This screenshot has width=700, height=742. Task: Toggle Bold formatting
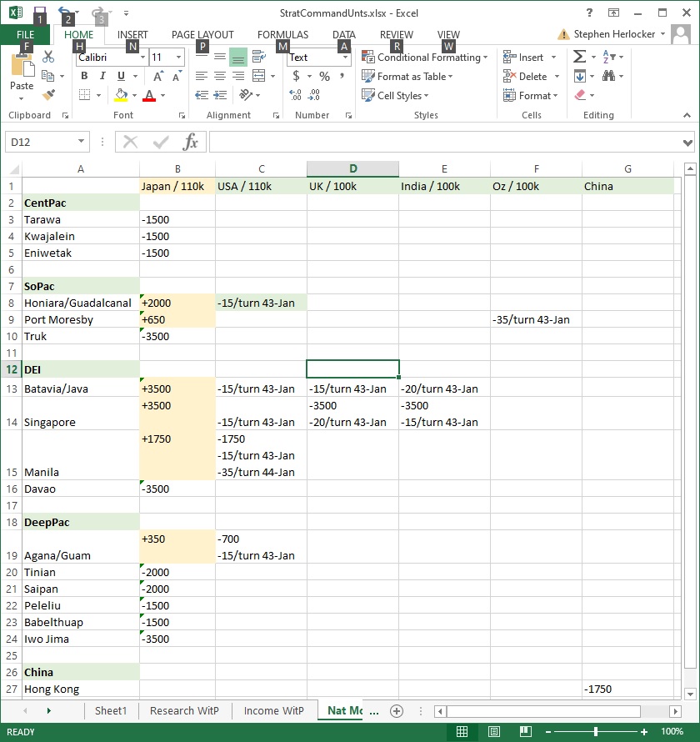84,76
